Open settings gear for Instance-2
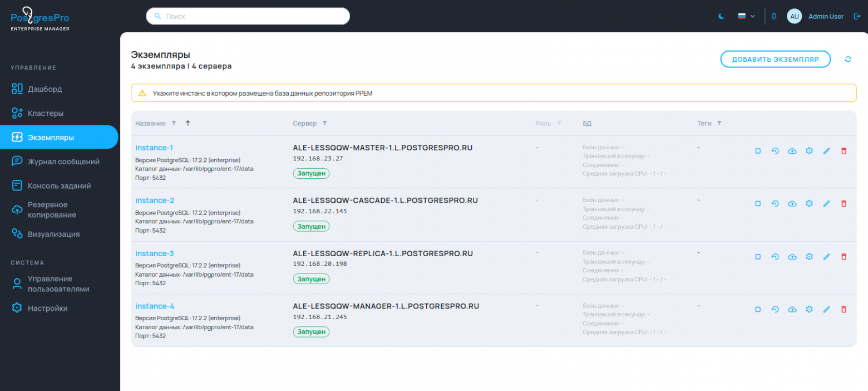This screenshot has height=391, width=868. pyautogui.click(x=810, y=204)
